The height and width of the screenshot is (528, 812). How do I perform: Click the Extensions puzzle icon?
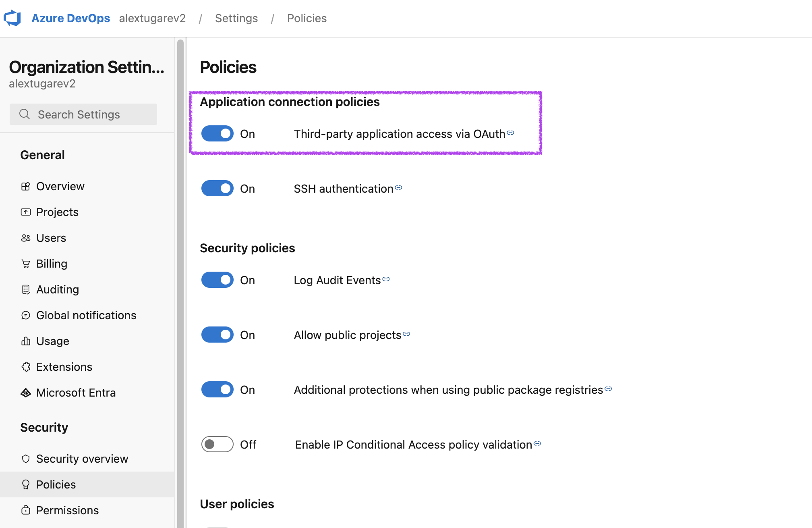(26, 367)
